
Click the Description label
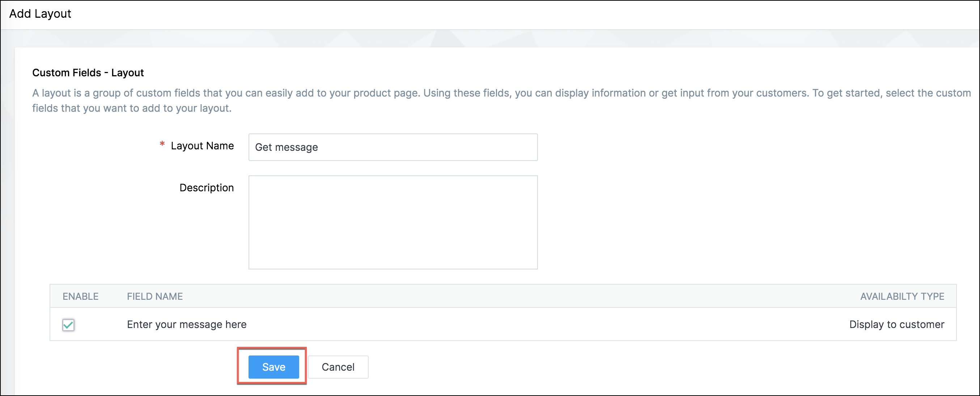(x=206, y=188)
